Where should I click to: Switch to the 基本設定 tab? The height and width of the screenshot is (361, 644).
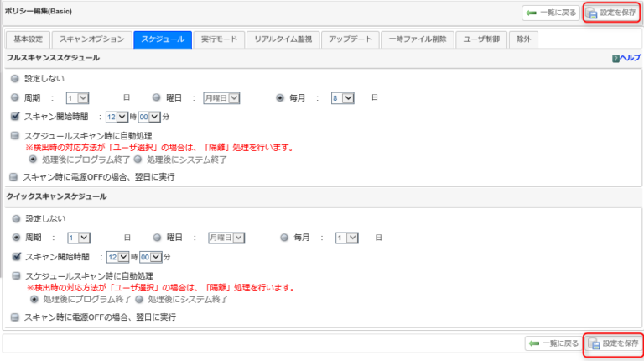[28, 39]
